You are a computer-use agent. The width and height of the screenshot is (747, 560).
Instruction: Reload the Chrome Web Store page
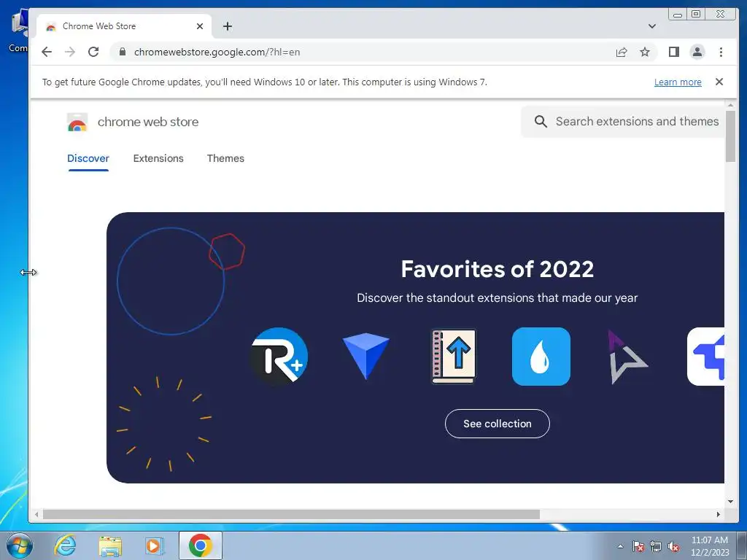[93, 52]
